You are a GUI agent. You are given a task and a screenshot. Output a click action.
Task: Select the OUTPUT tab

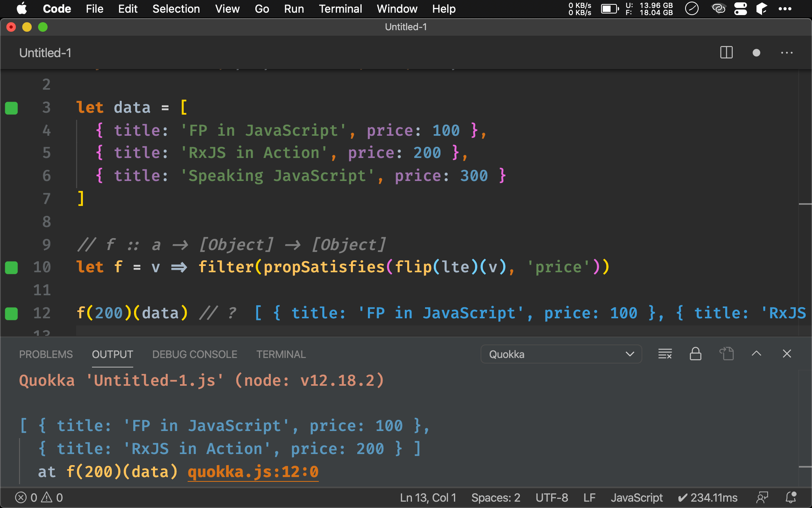pyautogui.click(x=113, y=354)
